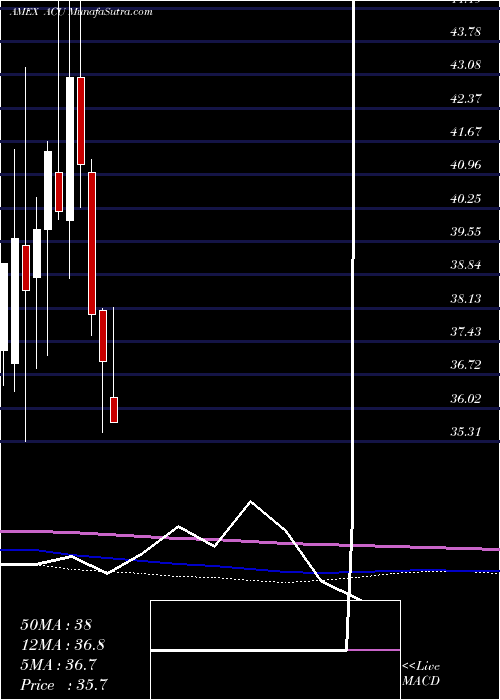Click the 42.37 price axis label
500x700 pixels.
coord(466,99)
